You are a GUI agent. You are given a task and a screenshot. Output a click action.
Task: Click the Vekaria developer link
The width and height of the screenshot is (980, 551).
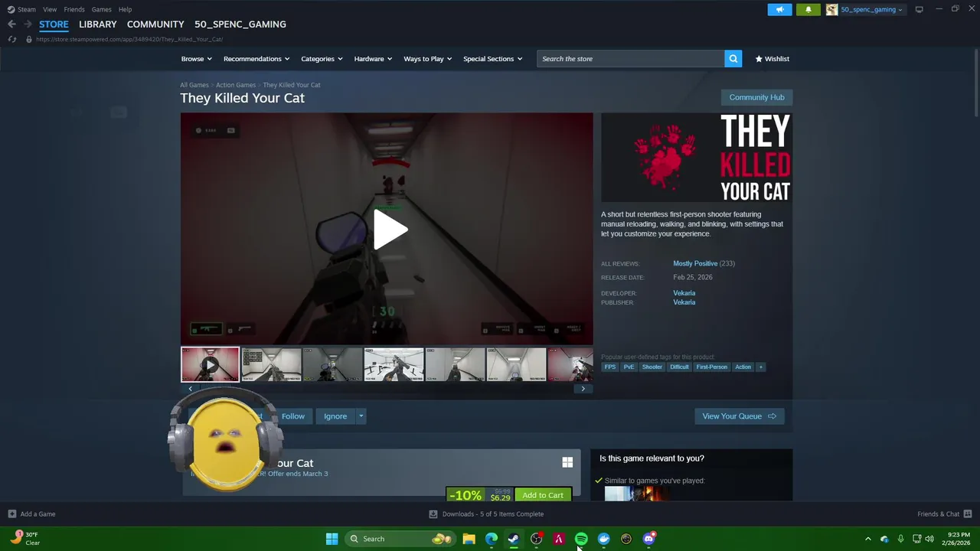click(684, 293)
